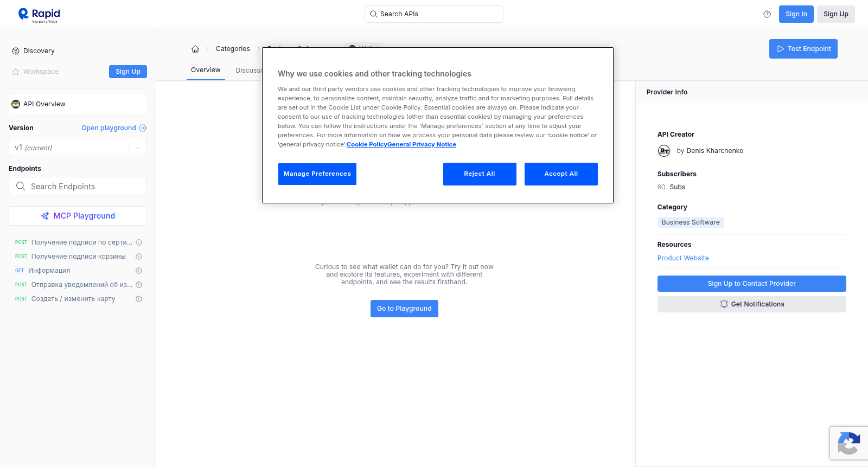Switch to the Overview tab
Screen dimensions: 868x467
206,70
